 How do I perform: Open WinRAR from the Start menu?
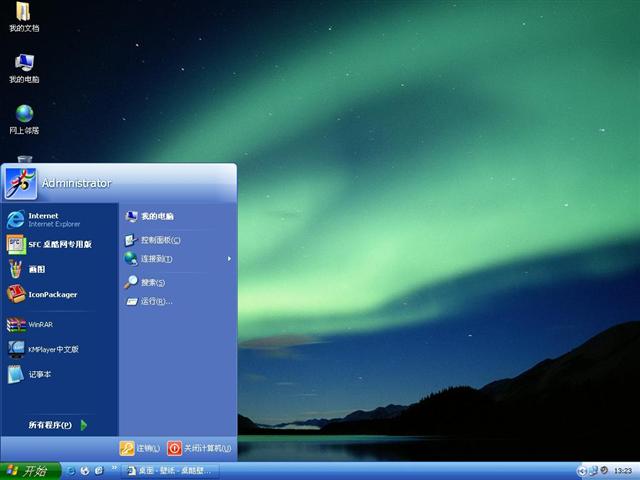(x=38, y=324)
